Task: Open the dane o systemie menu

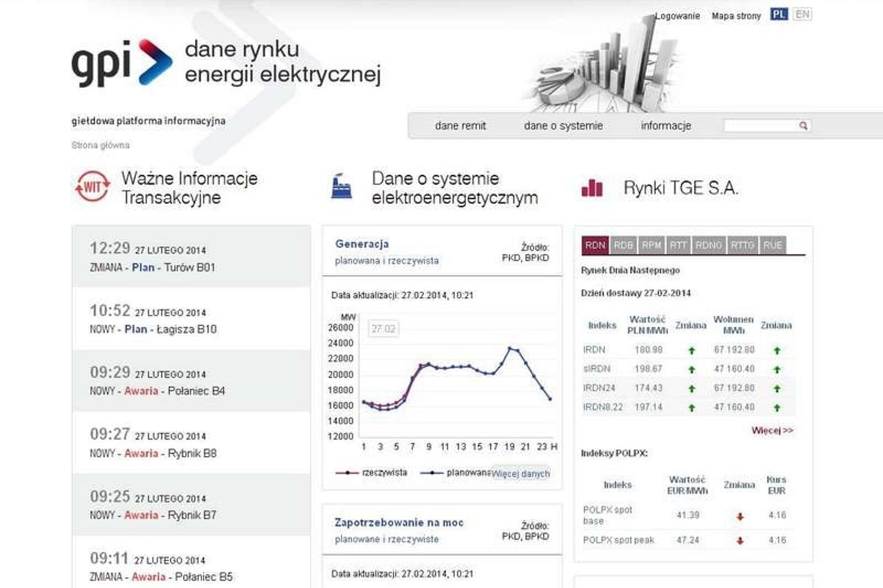Action: 563,126
